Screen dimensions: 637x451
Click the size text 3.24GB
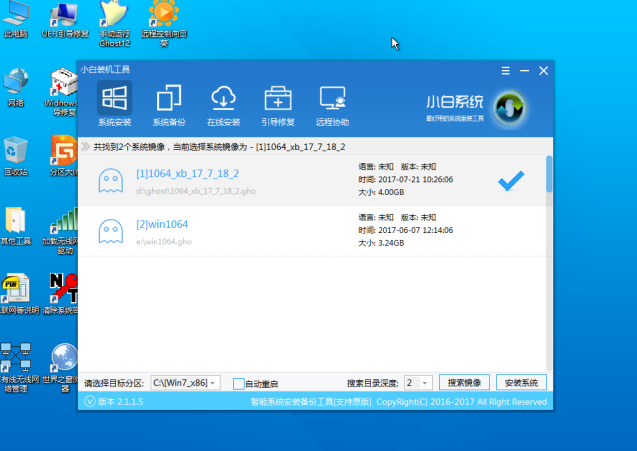(391, 243)
